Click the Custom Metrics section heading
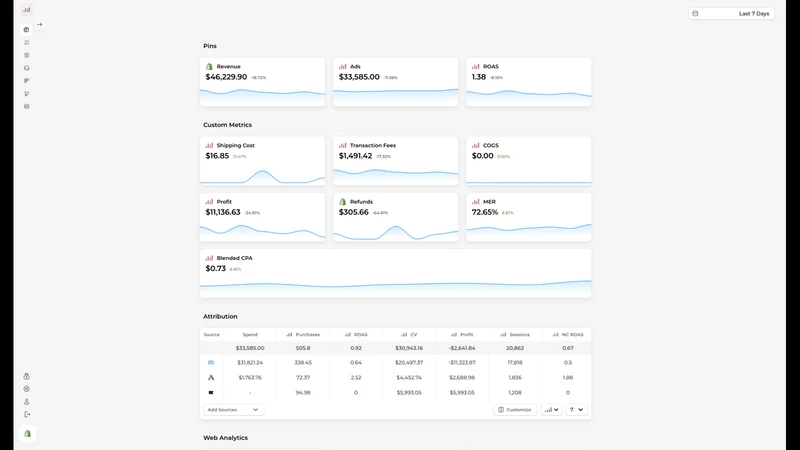Image resolution: width=800 pixels, height=450 pixels. (228, 125)
